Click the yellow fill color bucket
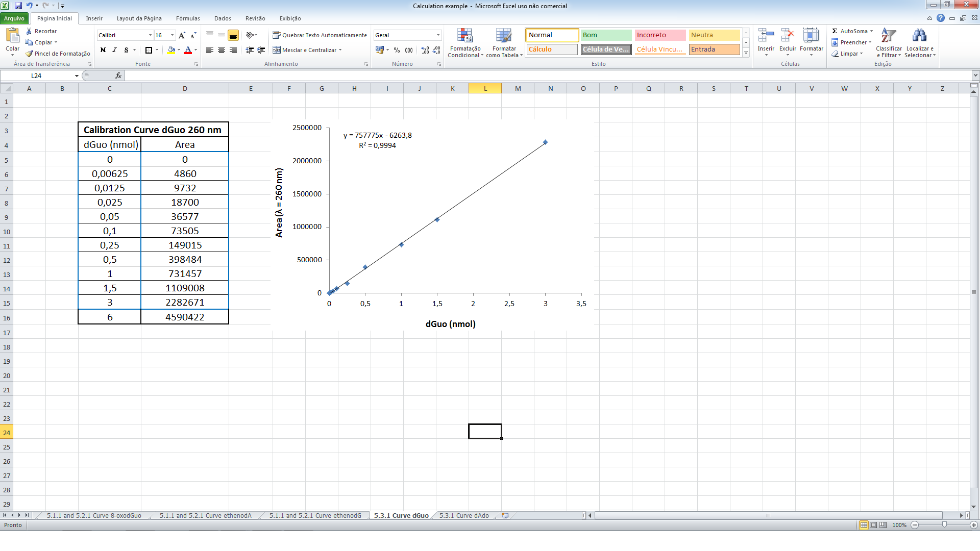Viewport: 980px width, 551px height. pos(171,50)
